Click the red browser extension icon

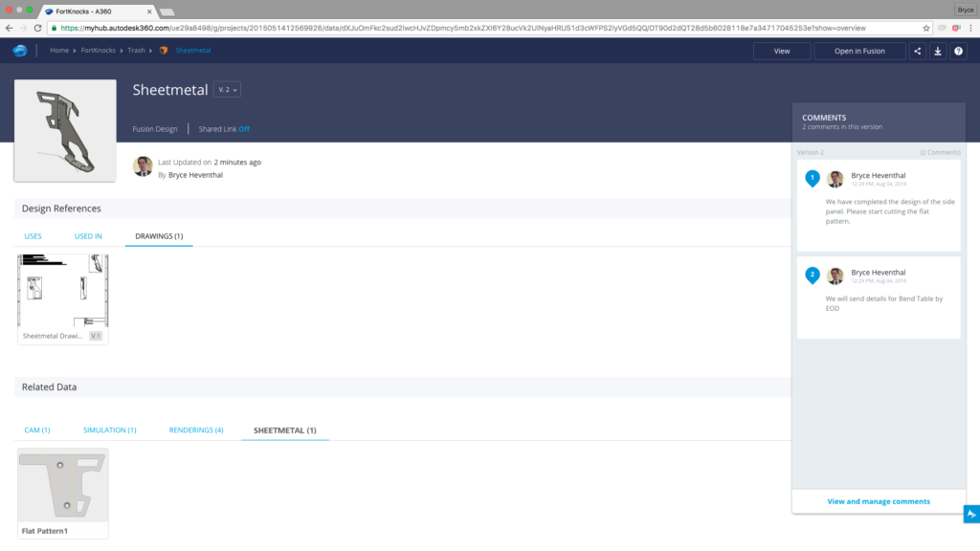coord(956,28)
